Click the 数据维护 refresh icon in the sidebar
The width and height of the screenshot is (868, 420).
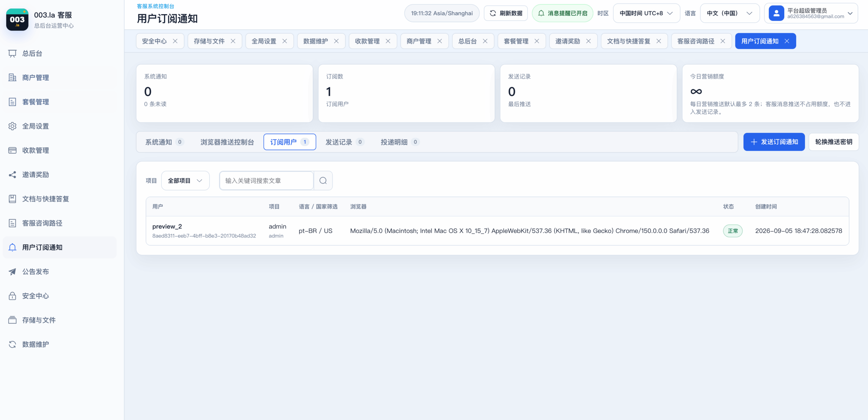13,344
